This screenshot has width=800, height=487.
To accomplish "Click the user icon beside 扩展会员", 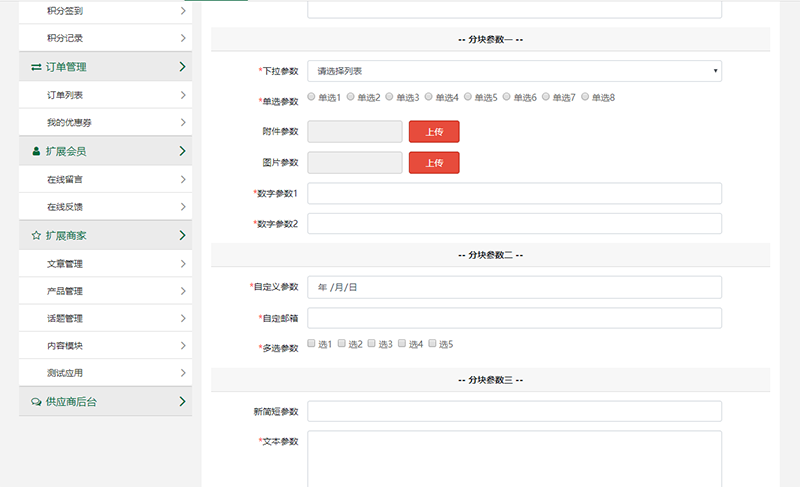I will (x=36, y=151).
